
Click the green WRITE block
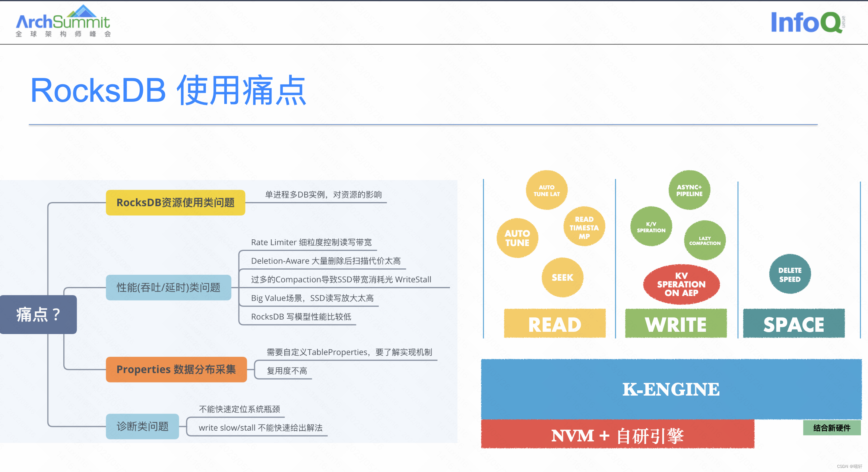pyautogui.click(x=676, y=323)
